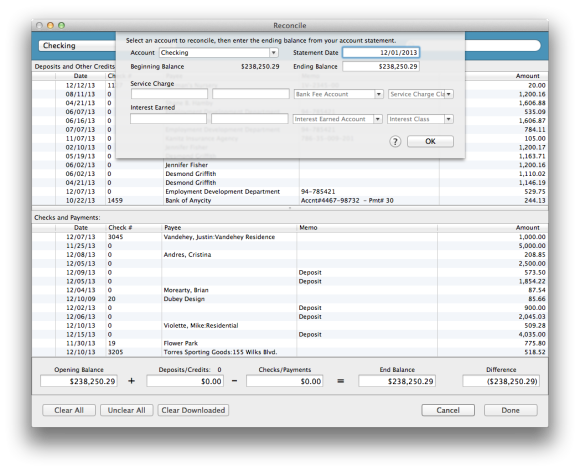Open the Account Checking dropdown arrow
Image resolution: width=580 pixels, height=471 pixels.
274,53
